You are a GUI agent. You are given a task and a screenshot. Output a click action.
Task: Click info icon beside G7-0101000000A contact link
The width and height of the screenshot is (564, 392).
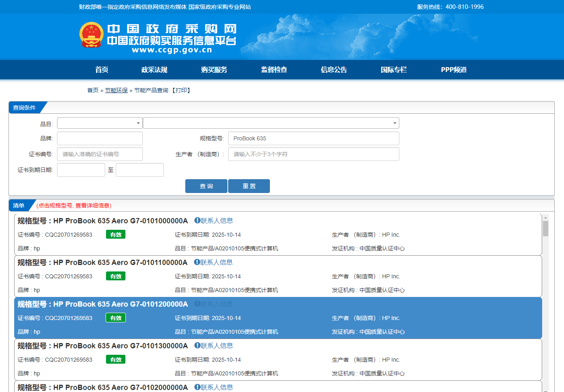tap(197, 220)
